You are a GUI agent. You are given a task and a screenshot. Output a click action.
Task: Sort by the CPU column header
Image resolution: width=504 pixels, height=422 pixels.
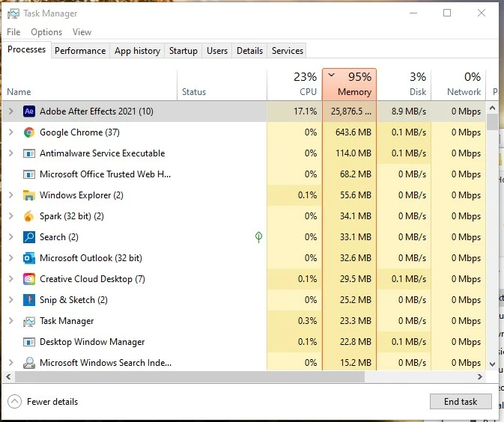(x=294, y=85)
